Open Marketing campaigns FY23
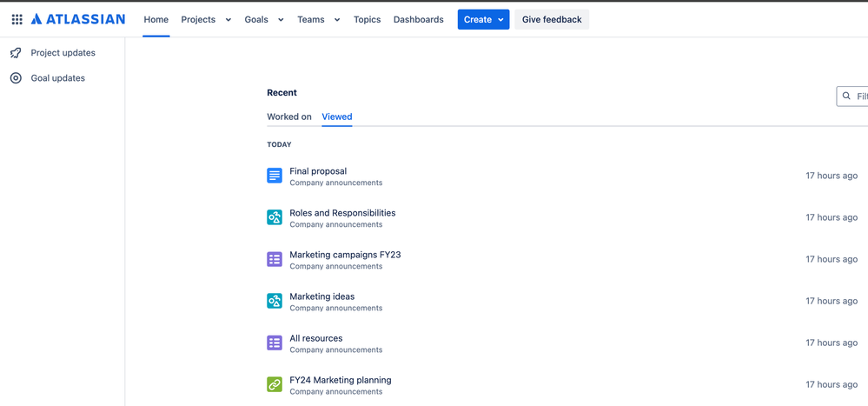This screenshot has width=868, height=406. 346,255
